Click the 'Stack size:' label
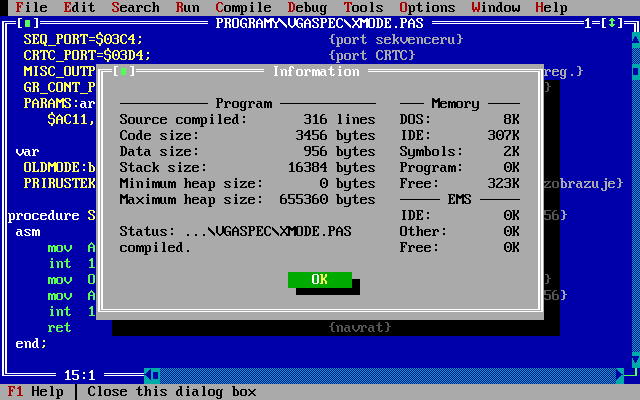 (x=163, y=167)
